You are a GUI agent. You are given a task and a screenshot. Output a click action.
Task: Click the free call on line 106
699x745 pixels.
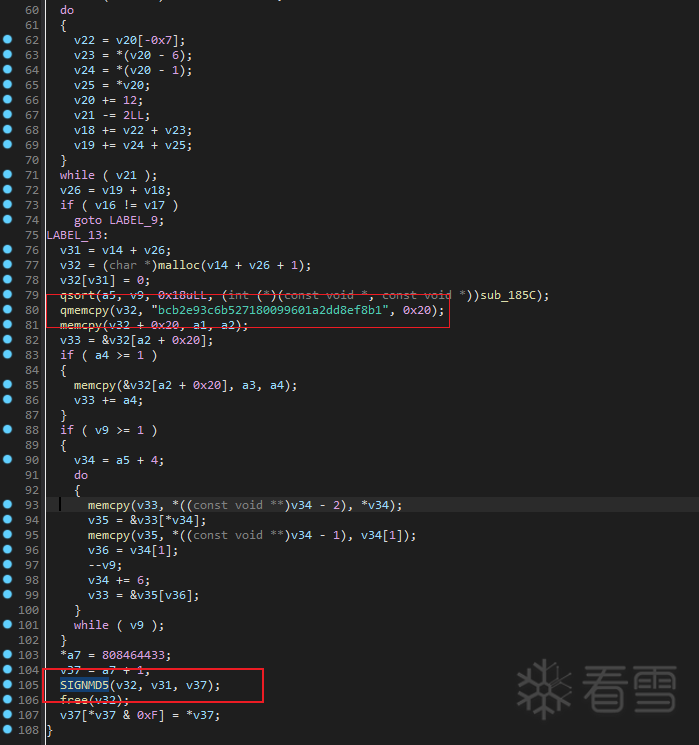click(x=74, y=700)
